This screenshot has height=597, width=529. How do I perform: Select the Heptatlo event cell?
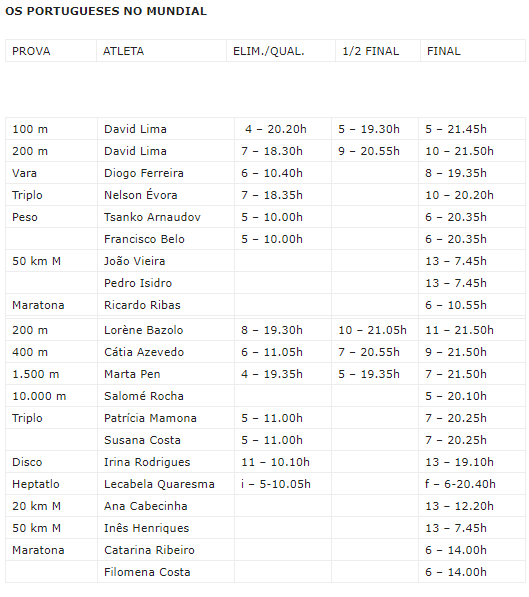[x=51, y=484]
